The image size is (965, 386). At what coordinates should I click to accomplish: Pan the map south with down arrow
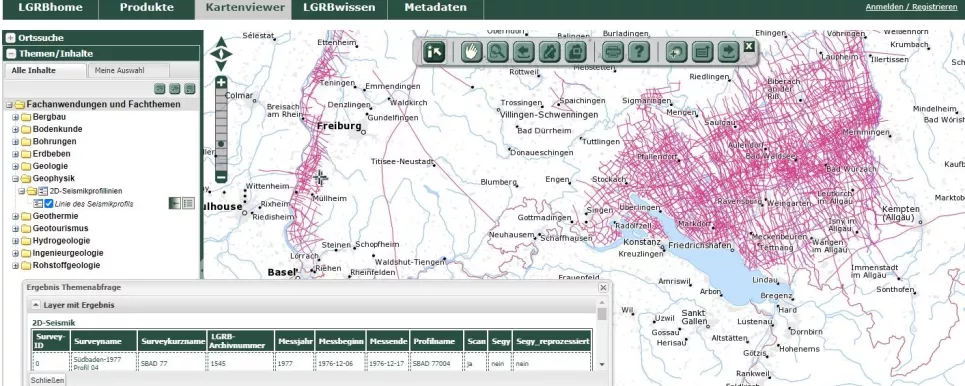[222, 65]
